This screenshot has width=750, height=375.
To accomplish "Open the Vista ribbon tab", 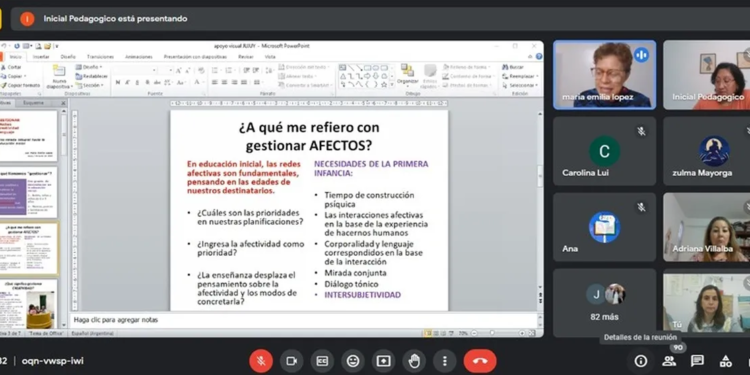I will click(270, 57).
